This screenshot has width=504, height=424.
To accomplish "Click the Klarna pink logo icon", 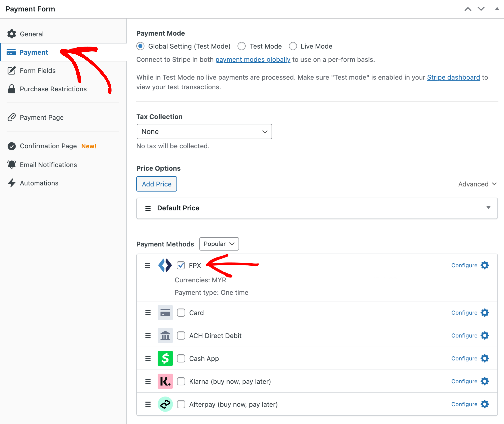I will click(x=165, y=381).
